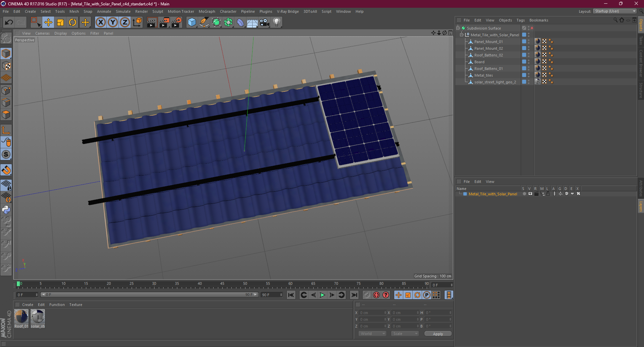Open the World coordinate dropdown
This screenshot has height=347, width=644.
click(372, 334)
